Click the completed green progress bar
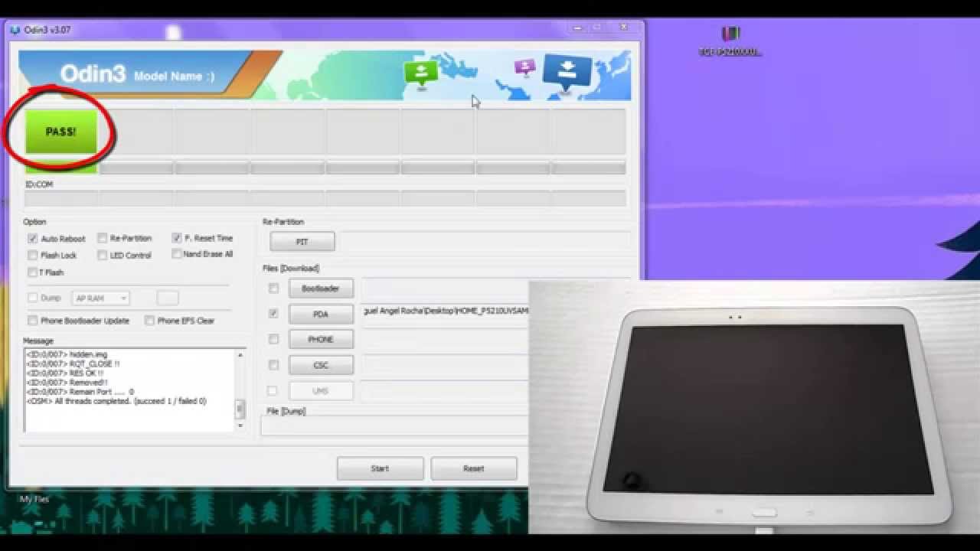Screen dimensions: 980x551 (61, 168)
